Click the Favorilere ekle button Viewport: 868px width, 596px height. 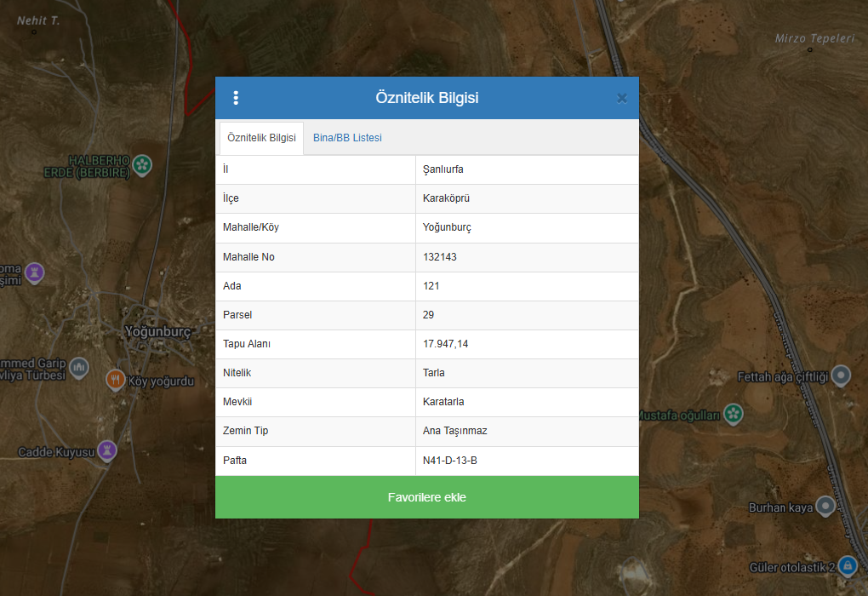(x=426, y=497)
